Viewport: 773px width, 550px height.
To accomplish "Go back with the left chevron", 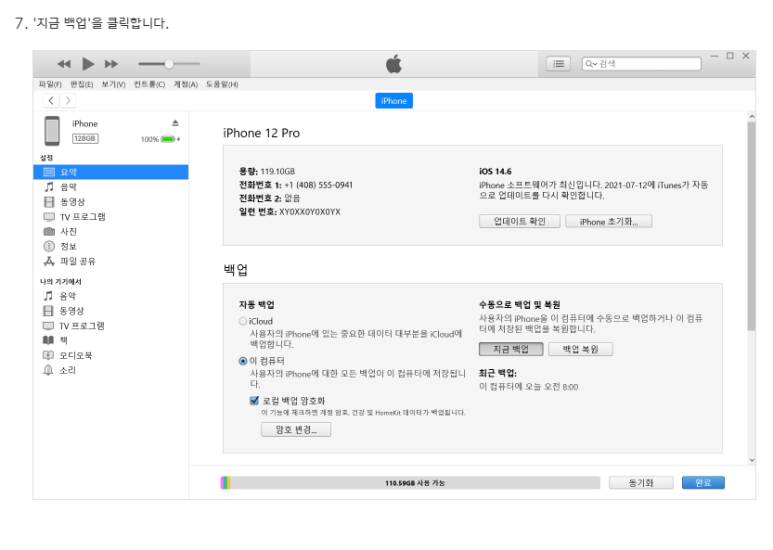I will pos(51,101).
